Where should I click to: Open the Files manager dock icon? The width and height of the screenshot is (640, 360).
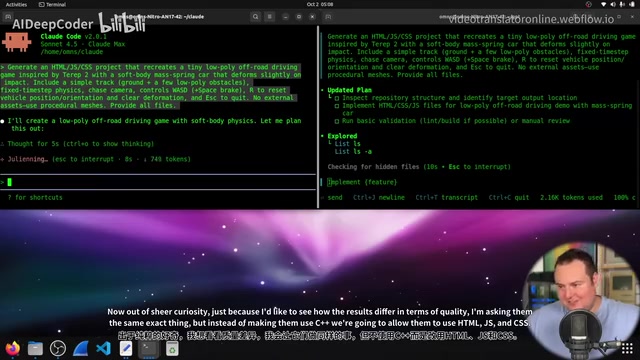(35, 349)
